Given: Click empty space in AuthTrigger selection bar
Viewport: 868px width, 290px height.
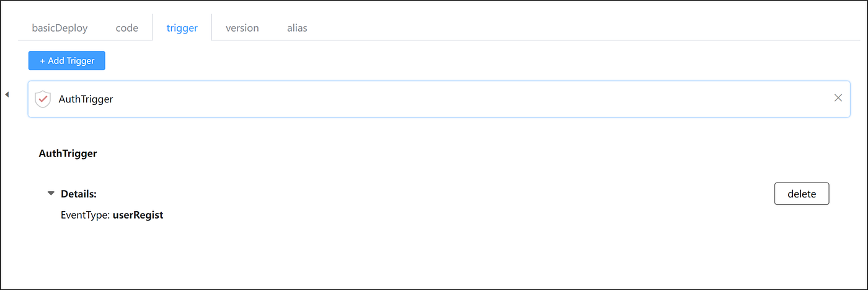Looking at the screenshot, I should coord(471,99).
